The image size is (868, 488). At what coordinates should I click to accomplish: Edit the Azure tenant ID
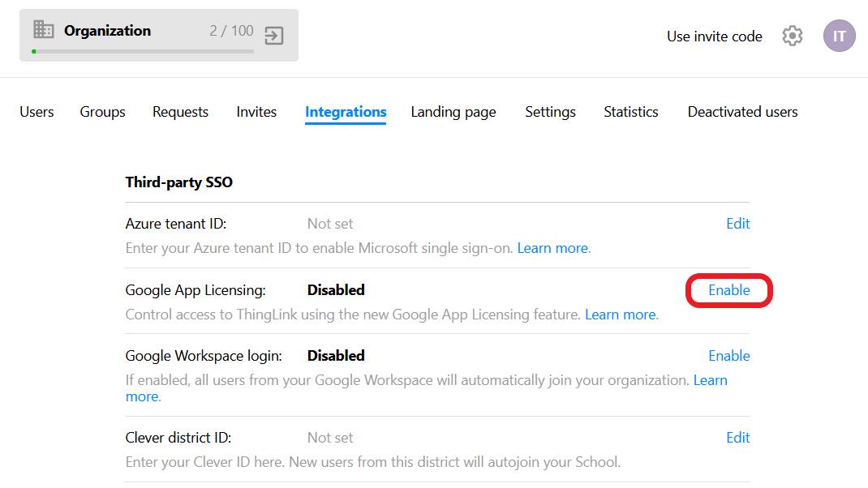click(738, 224)
